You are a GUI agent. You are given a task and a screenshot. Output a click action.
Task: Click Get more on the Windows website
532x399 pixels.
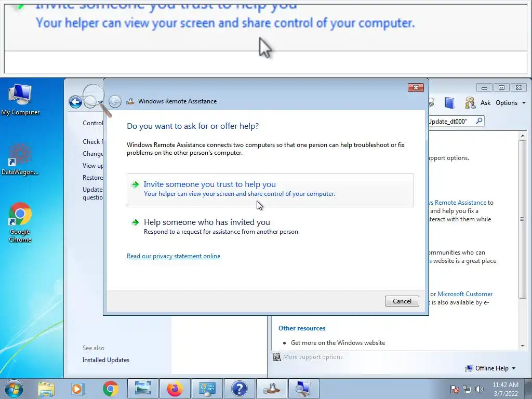[x=338, y=343]
